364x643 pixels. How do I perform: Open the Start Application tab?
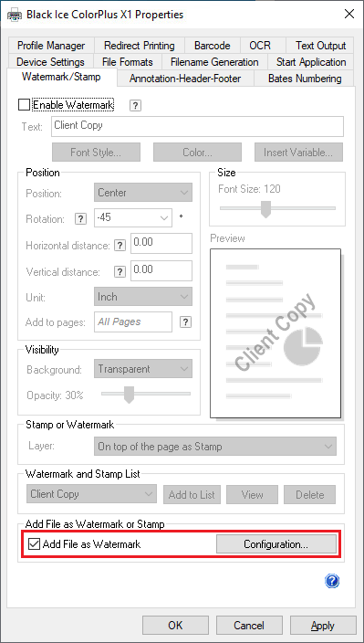click(311, 62)
